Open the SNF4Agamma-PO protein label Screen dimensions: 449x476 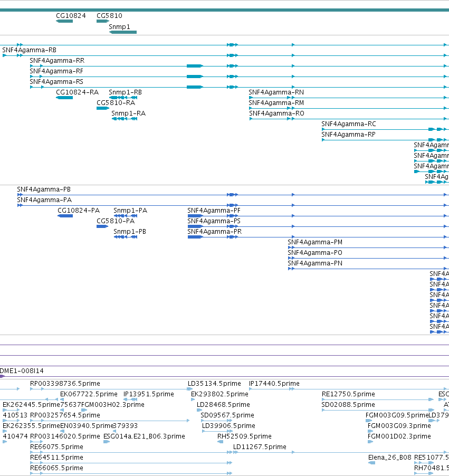(x=315, y=253)
